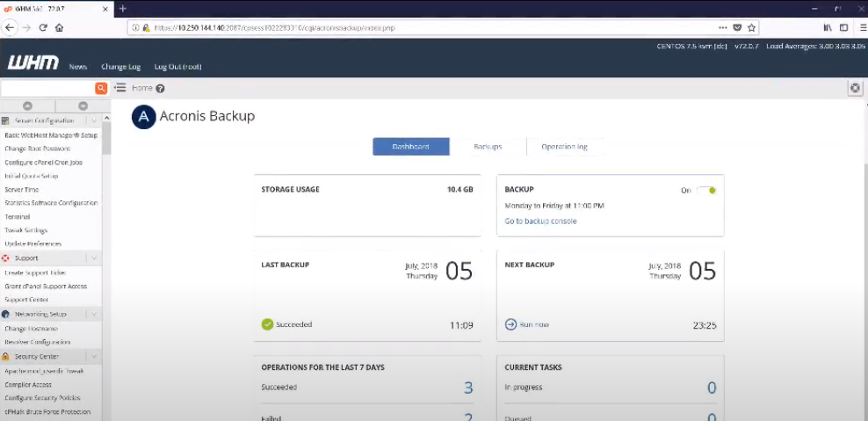Open the browser Library icon

click(828, 28)
